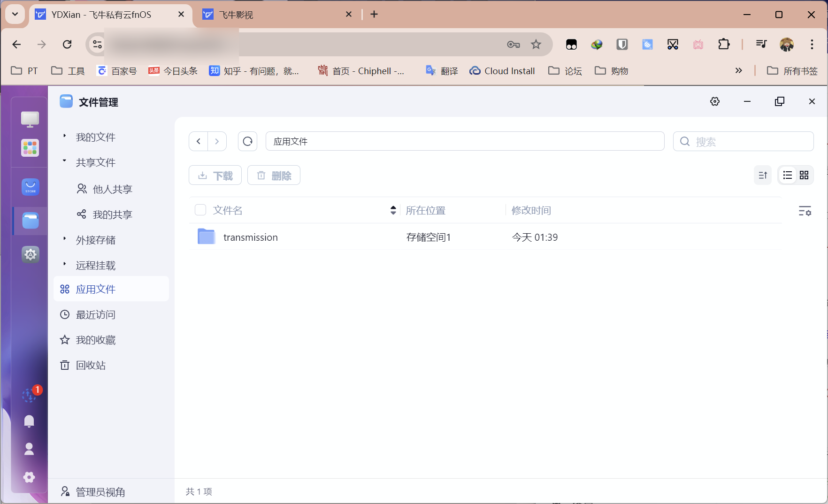Image resolution: width=828 pixels, height=504 pixels.
Task: Open the sort order options
Action: [763, 175]
